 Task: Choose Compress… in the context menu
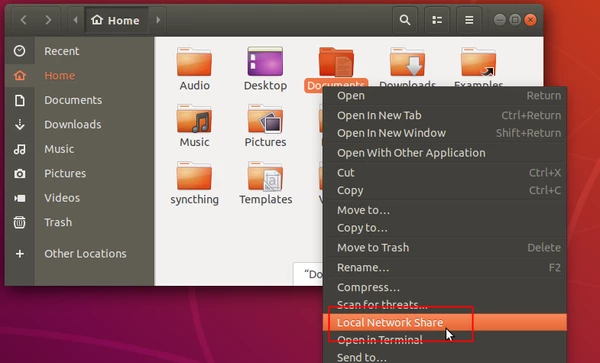pyautogui.click(x=445, y=287)
